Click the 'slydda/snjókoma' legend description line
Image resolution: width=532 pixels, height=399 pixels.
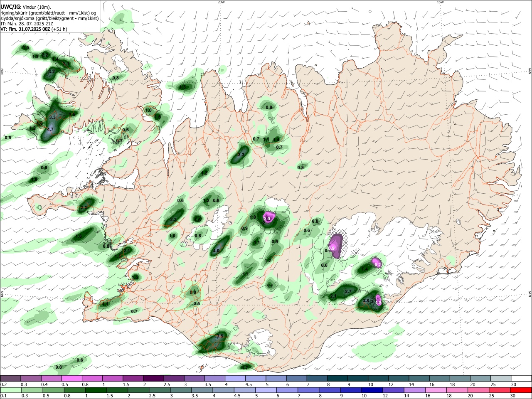click(49, 18)
